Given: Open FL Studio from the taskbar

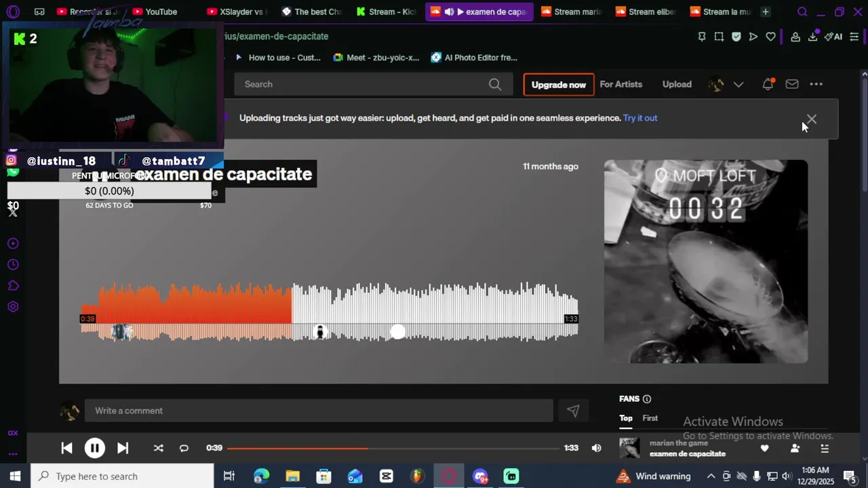Looking at the screenshot, I should 418,476.
